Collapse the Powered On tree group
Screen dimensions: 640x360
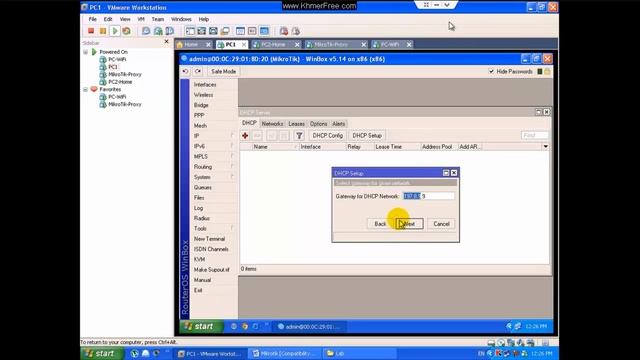[85, 52]
